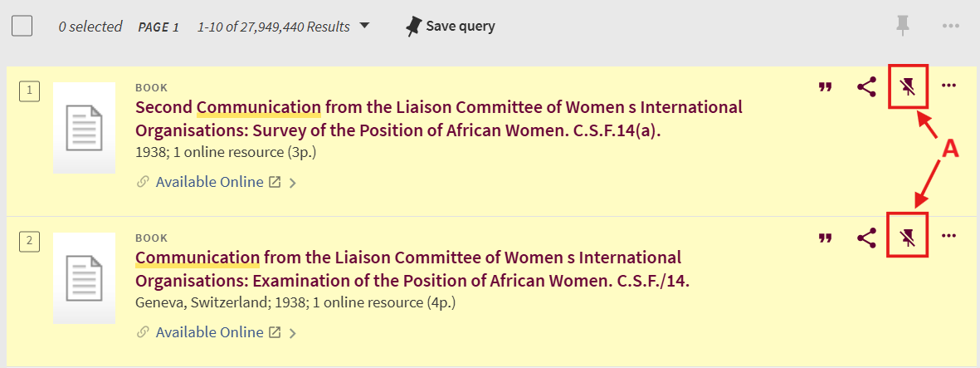The image size is (980, 368).
Task: Open the more actions ellipsis for result 1
Action: (949, 86)
